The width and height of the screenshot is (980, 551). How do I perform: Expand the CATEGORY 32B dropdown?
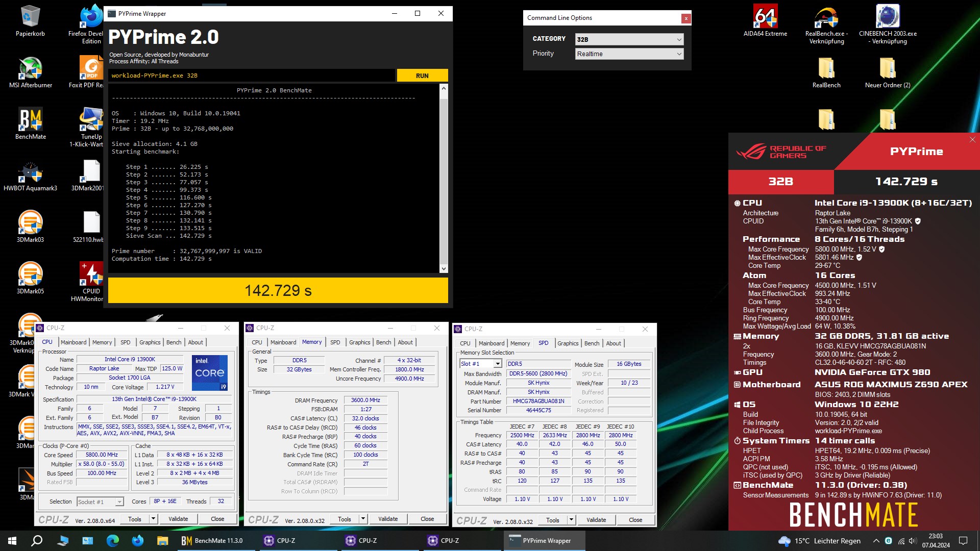click(629, 39)
